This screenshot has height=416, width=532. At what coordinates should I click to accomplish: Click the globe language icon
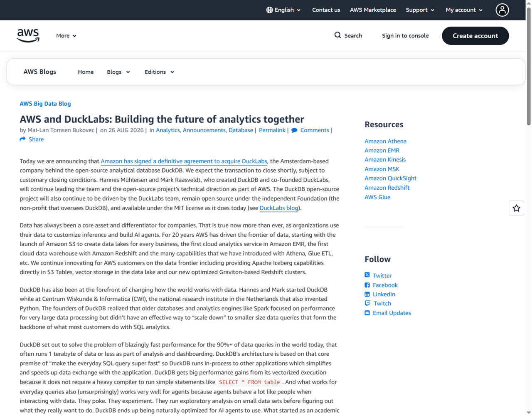click(269, 10)
